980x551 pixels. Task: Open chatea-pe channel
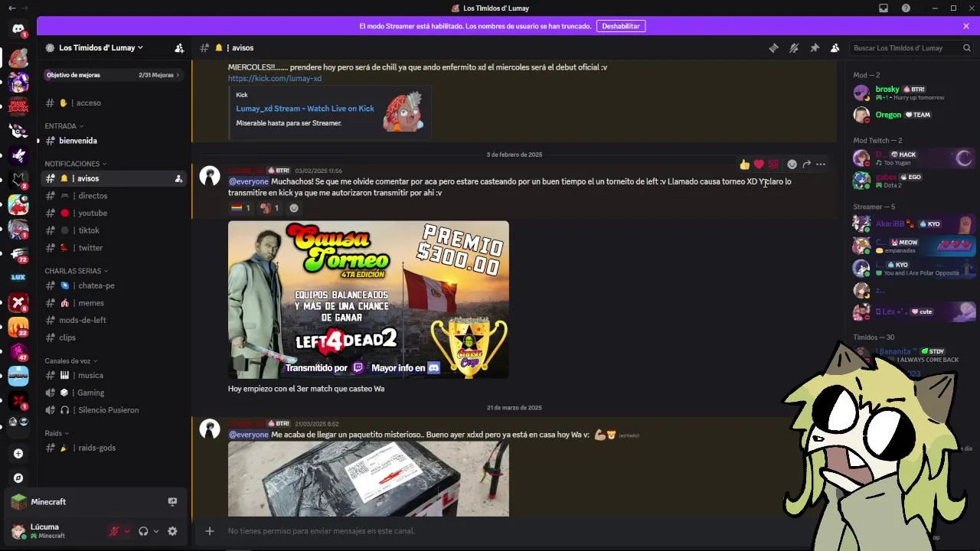[113, 285]
